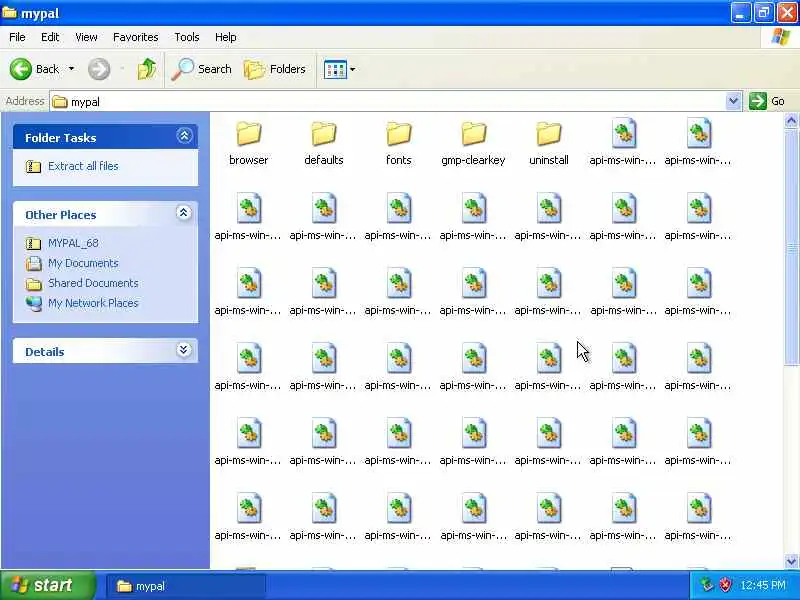Viewport: 800px width, 600px height.
Task: Expand the Details panel
Action: tap(184, 350)
